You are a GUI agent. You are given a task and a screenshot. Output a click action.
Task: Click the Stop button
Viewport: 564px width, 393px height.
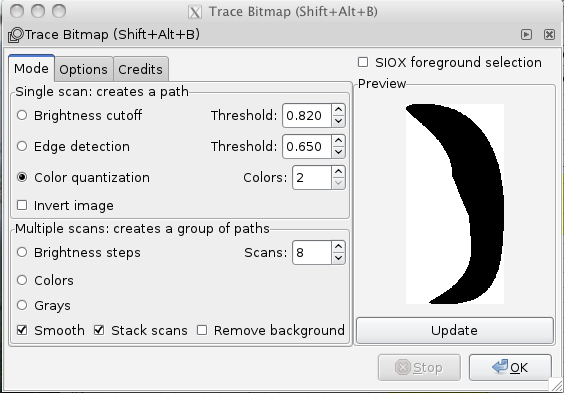click(419, 367)
